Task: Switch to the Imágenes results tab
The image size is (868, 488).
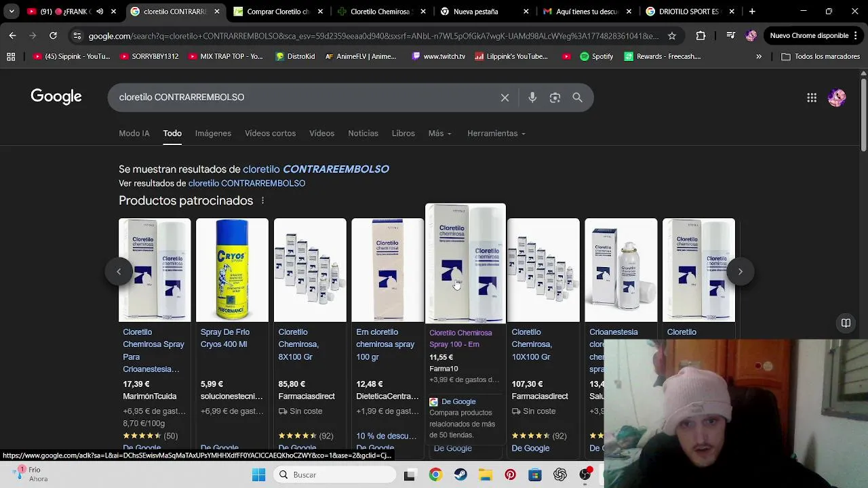Action: [x=213, y=134]
